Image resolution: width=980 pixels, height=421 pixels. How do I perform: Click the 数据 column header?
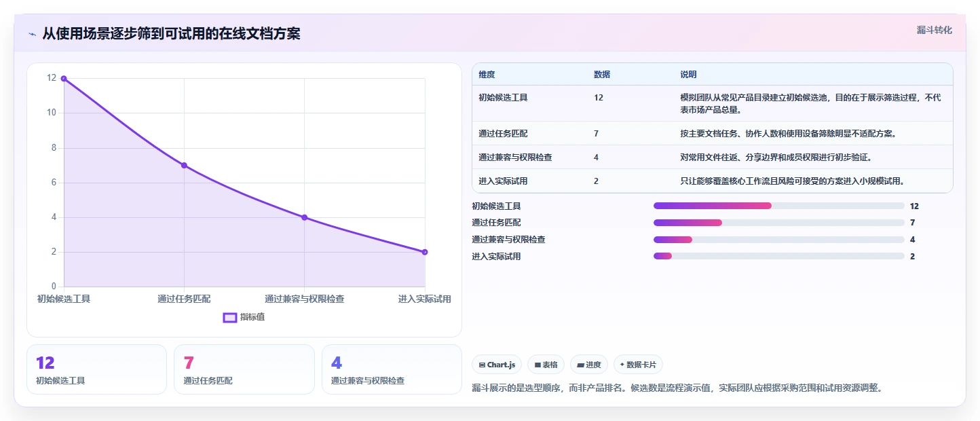(x=602, y=75)
